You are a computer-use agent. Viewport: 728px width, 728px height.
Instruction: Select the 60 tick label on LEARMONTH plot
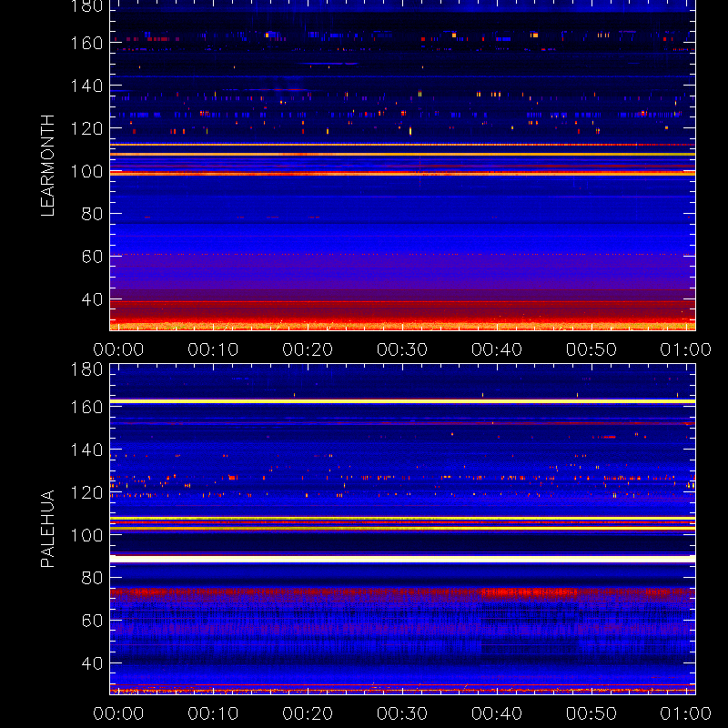[x=92, y=257]
